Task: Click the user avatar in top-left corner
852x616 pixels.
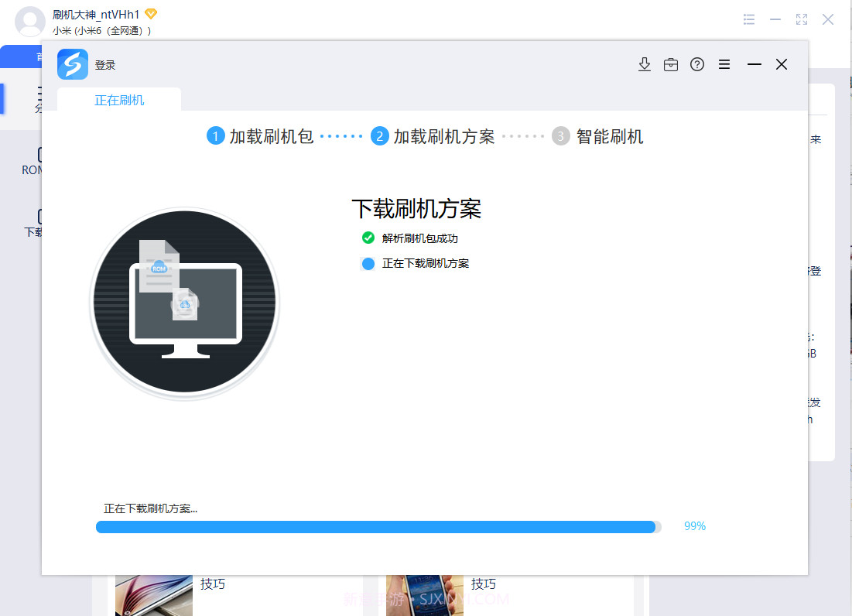Action: (30, 22)
